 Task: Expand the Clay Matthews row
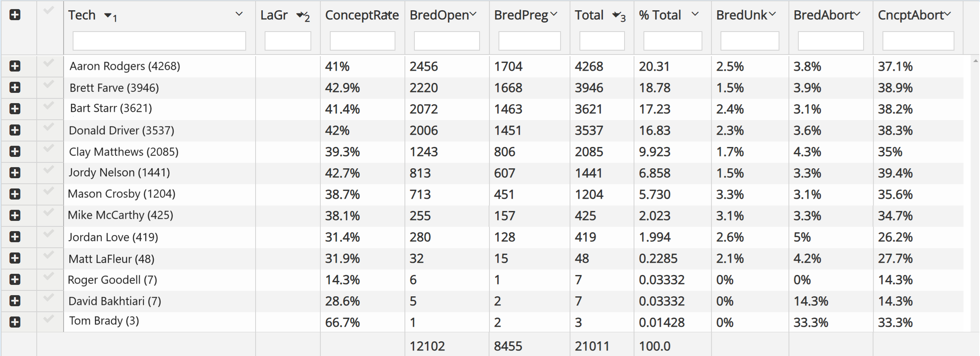point(15,151)
